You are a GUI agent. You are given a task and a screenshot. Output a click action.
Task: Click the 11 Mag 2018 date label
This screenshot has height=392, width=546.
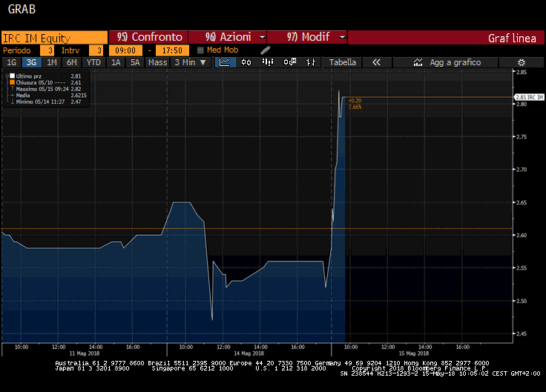[85, 353]
